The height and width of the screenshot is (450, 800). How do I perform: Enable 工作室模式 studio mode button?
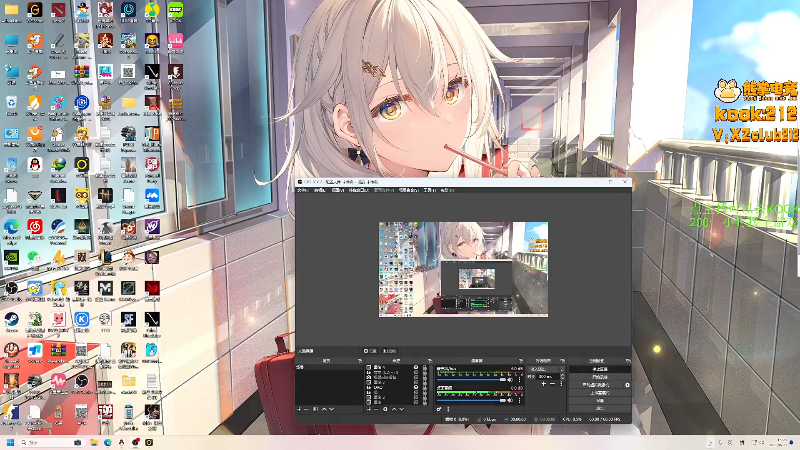click(x=599, y=393)
